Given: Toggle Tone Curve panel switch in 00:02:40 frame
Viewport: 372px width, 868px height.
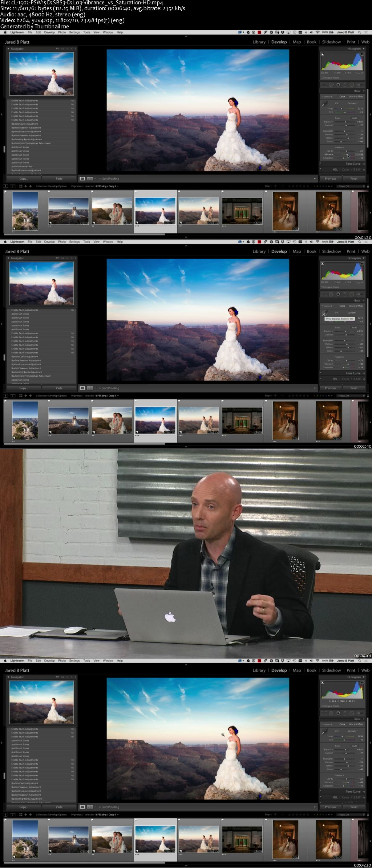Looking at the screenshot, I should click(321, 373).
